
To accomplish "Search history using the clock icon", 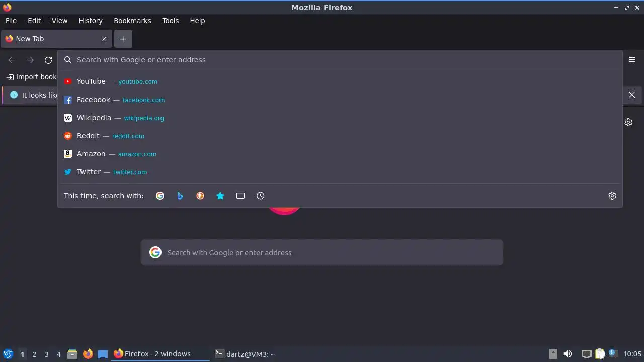I will click(260, 196).
